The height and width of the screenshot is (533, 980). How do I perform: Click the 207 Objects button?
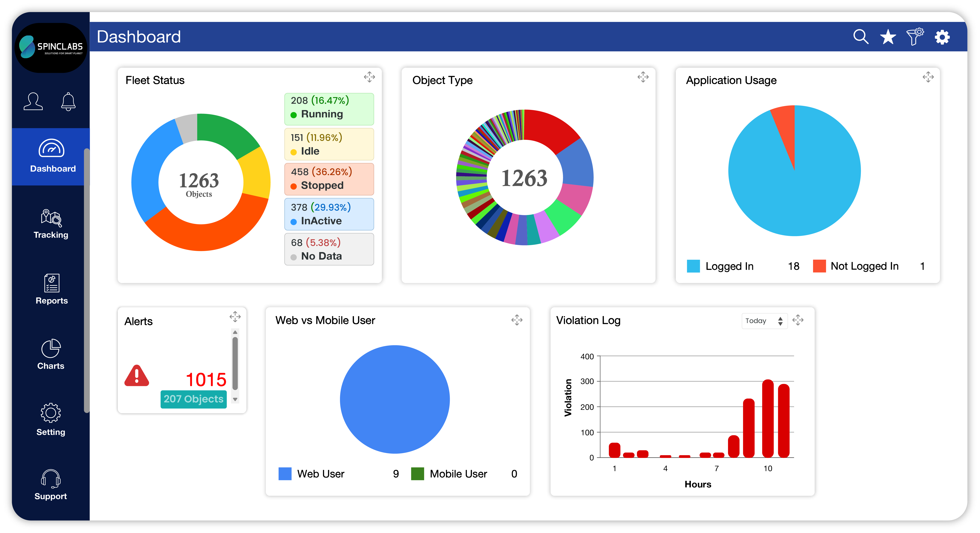pyautogui.click(x=193, y=399)
